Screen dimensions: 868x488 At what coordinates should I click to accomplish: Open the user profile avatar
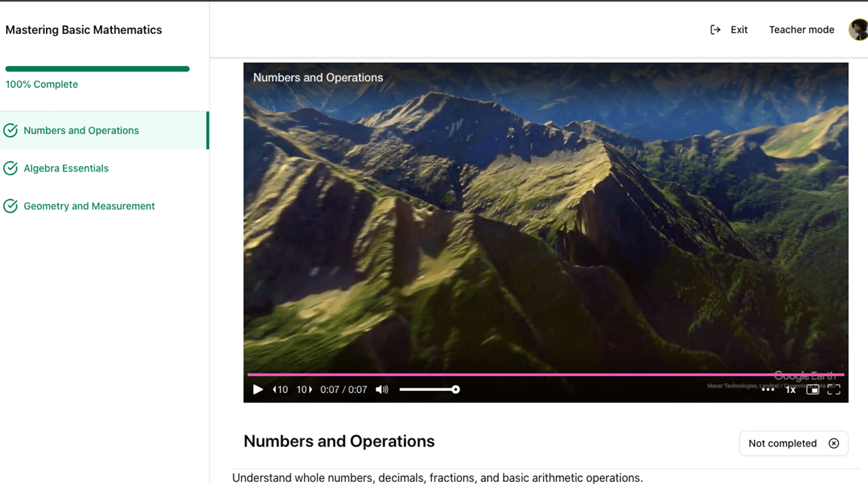coord(859,30)
